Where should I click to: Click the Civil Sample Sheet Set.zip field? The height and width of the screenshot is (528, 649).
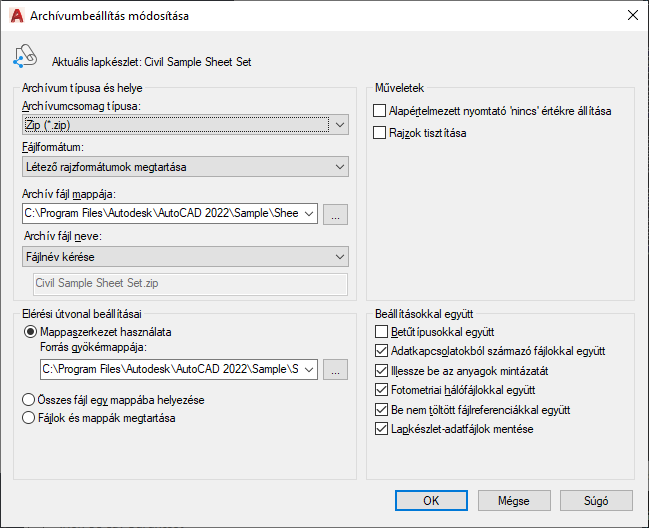(190, 284)
